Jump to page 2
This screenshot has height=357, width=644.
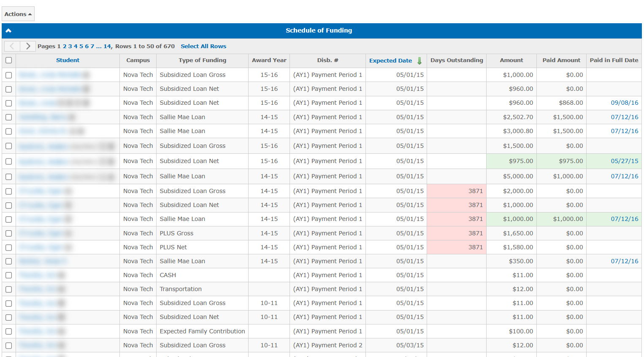65,46
